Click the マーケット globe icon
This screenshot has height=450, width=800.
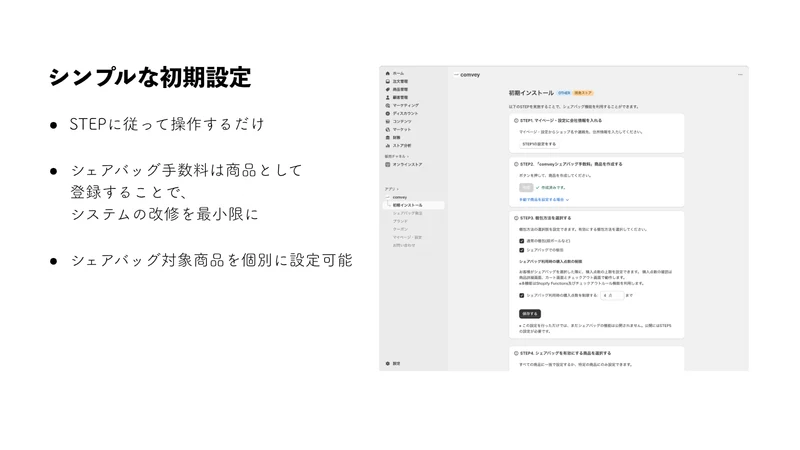coord(388,130)
